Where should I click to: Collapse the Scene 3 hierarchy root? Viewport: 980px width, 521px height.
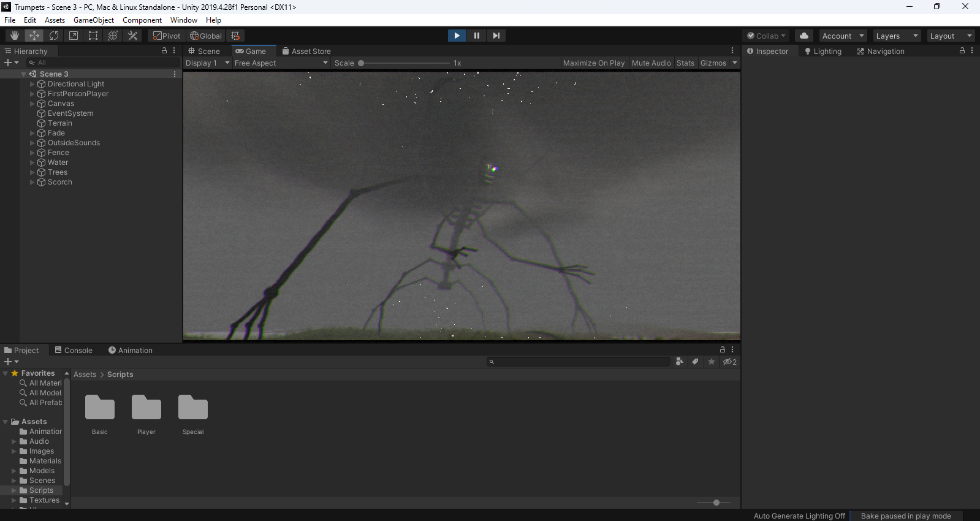(24, 74)
